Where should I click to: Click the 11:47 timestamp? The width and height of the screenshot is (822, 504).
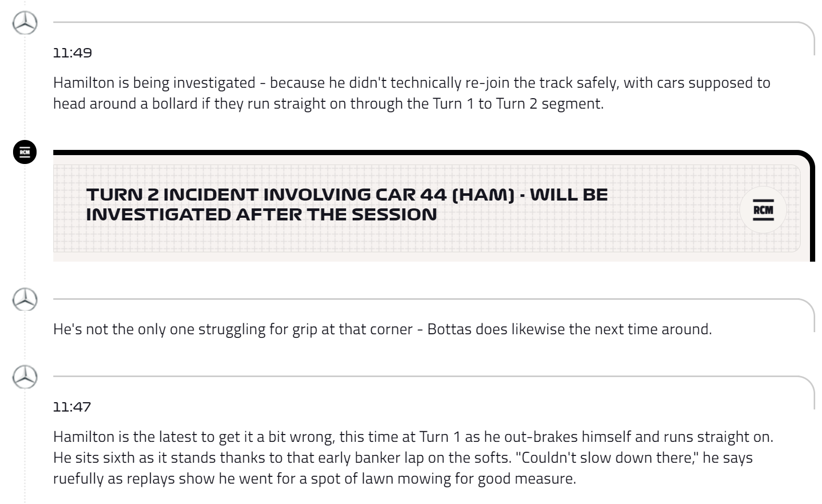(x=72, y=407)
